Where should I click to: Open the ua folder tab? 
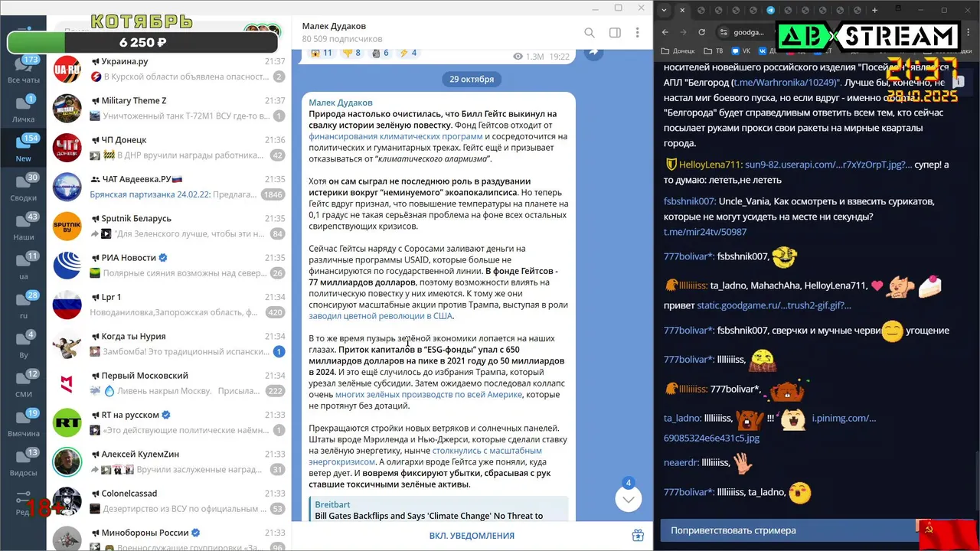coord(24,266)
